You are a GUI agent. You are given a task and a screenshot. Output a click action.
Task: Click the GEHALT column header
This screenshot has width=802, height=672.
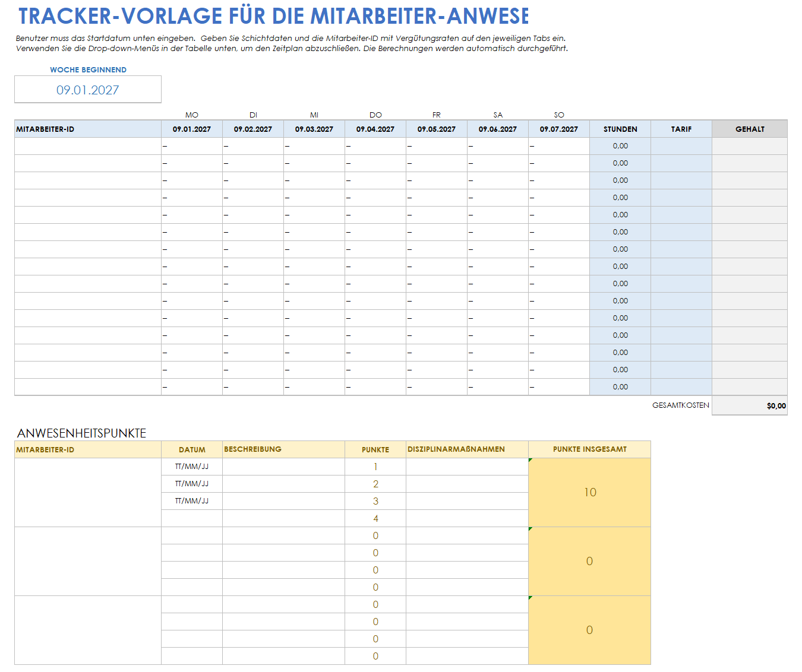pos(750,129)
